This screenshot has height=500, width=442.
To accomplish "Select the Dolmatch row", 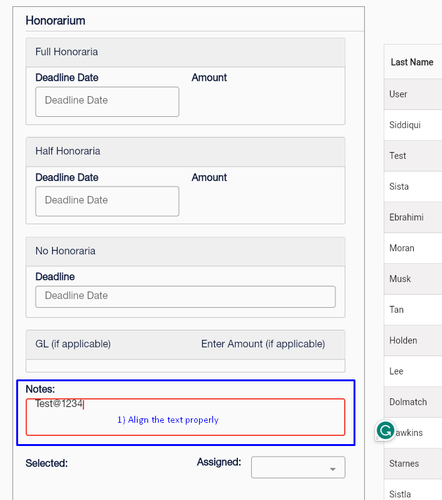I will 413,402.
